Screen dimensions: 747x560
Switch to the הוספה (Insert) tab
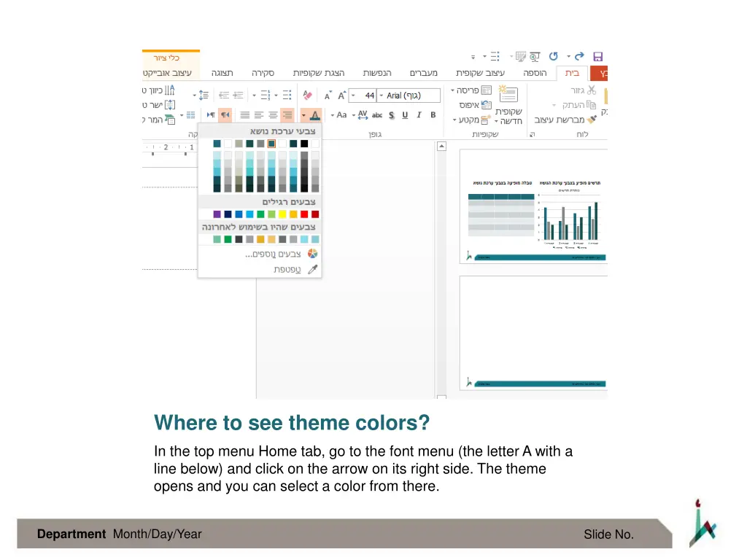point(534,74)
